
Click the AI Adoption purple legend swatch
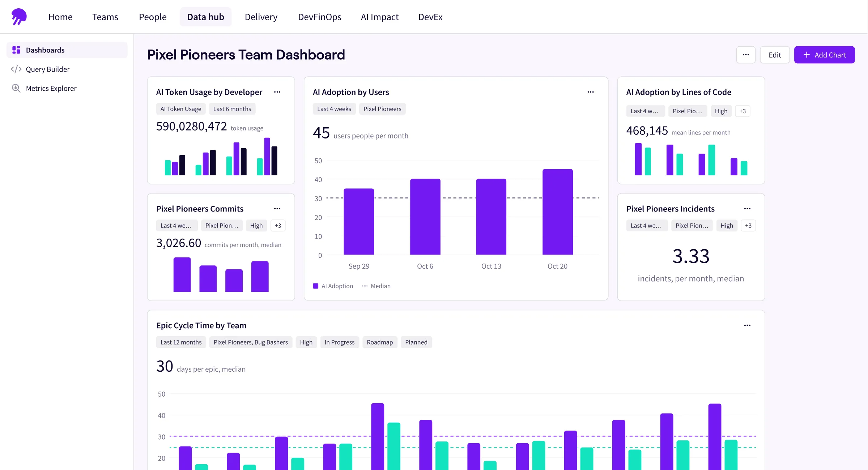(315, 286)
